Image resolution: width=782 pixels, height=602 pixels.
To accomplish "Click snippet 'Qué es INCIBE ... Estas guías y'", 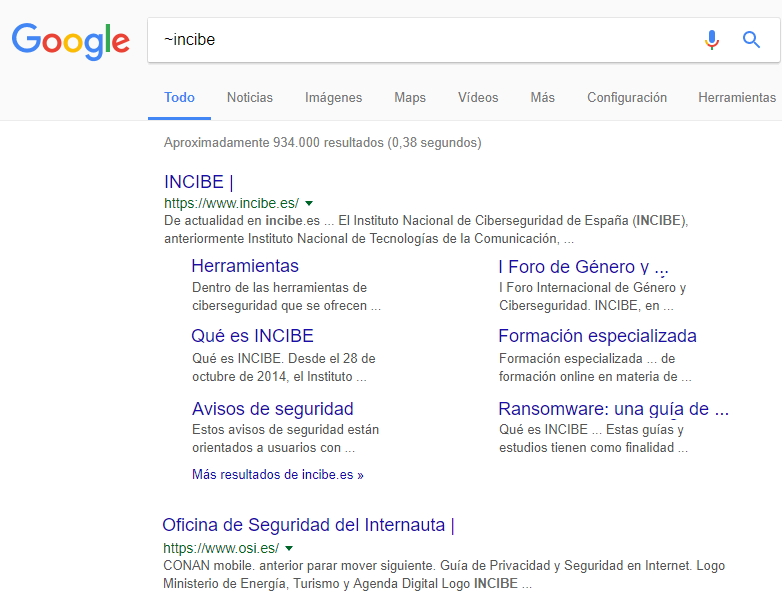I will (x=591, y=429).
